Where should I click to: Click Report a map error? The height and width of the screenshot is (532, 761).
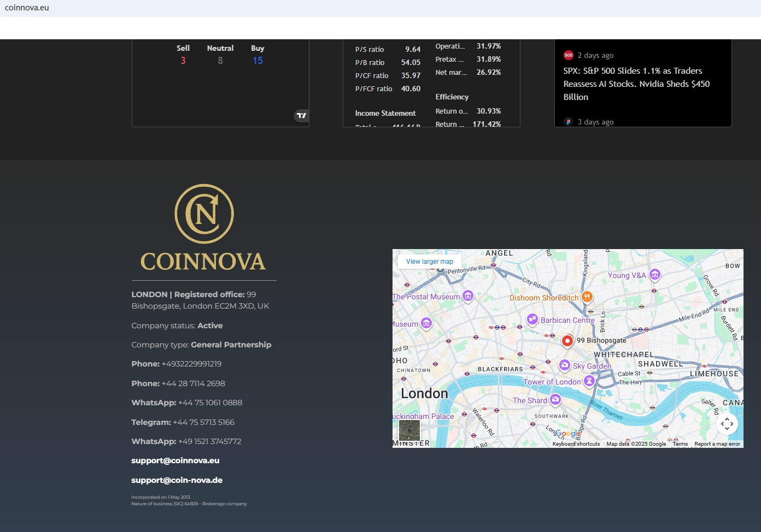coord(717,444)
